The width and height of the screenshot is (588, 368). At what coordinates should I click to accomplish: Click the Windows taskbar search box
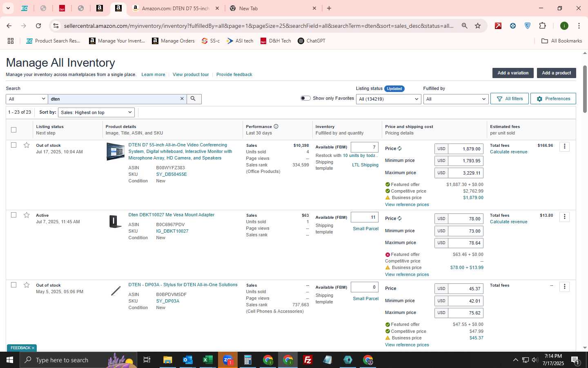(78, 360)
